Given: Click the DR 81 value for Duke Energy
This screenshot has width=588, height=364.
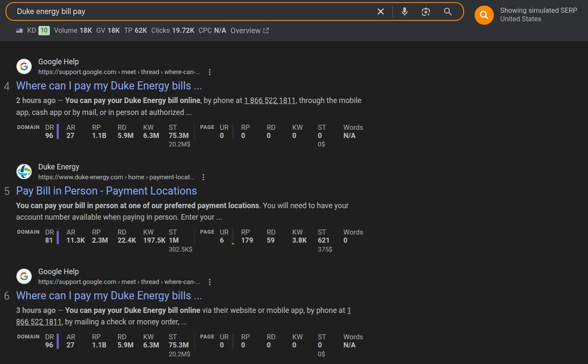Looking at the screenshot, I should click(49, 241).
